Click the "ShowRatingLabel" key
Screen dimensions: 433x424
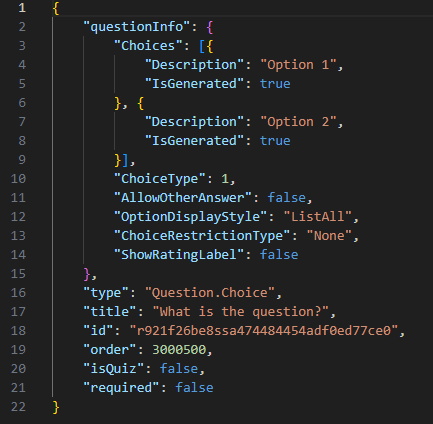[179, 255]
